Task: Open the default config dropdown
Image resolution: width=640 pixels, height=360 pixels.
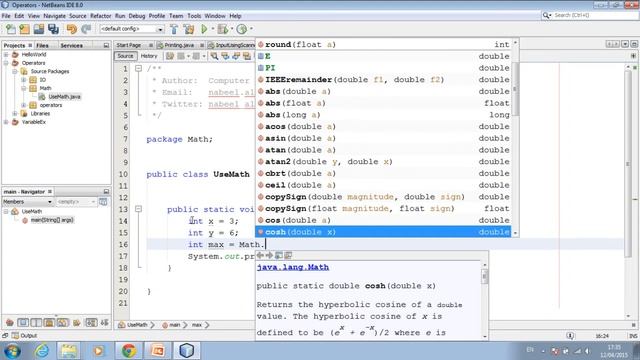Action: tap(131, 29)
